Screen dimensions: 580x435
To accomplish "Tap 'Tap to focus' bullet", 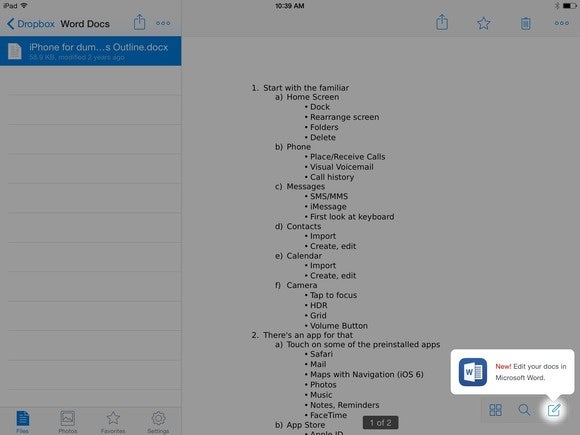I will click(333, 295).
